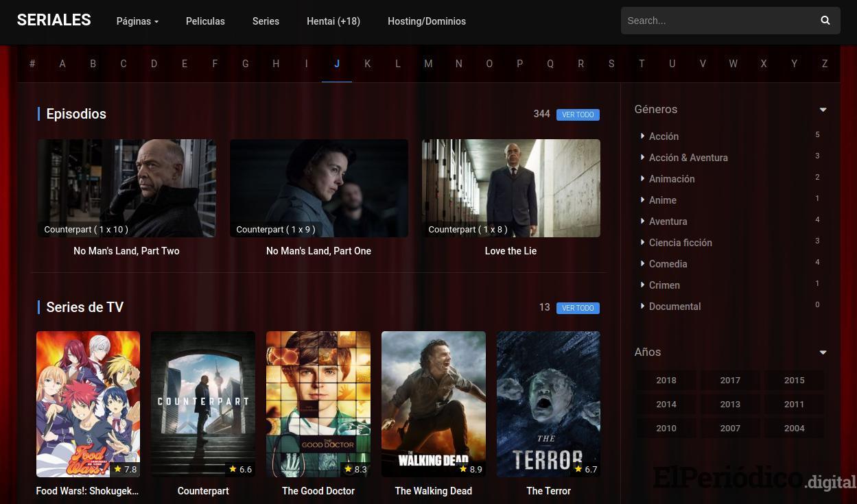Open the No Man's Land, Part Two title

126,251
